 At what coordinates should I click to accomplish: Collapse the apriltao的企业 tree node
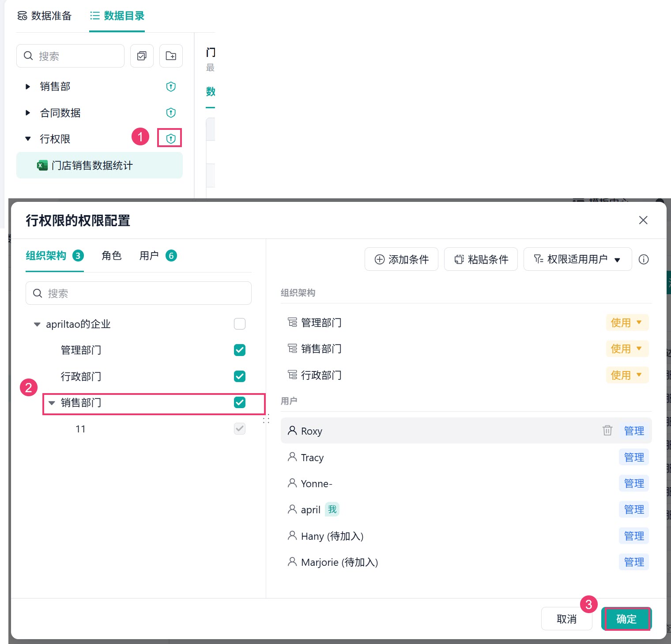click(x=37, y=324)
